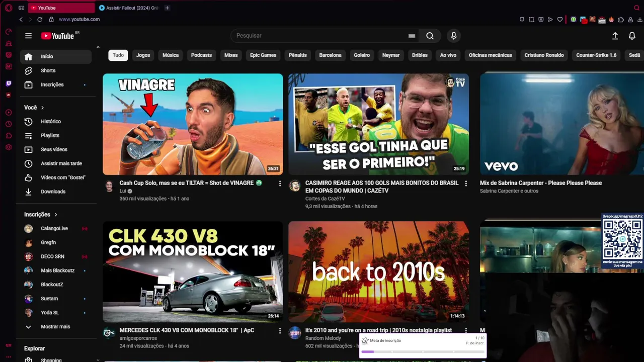Add page to bookmarks heart icon
644x362 pixels.
560,20
